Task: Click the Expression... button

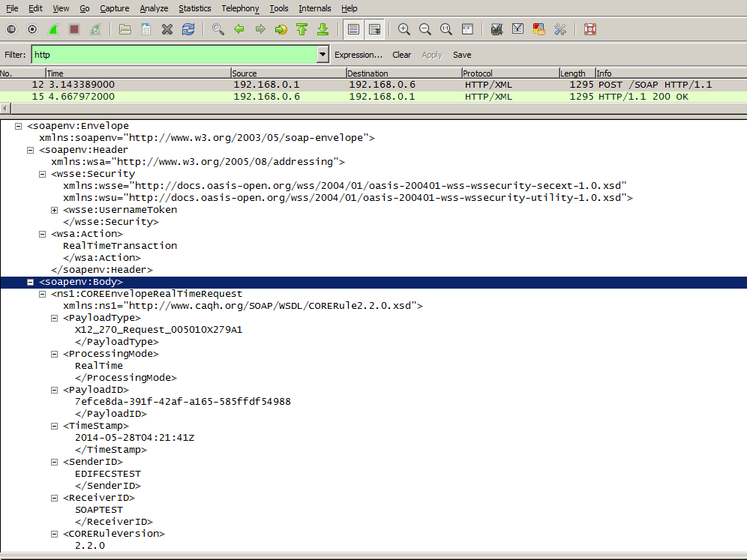Action: 358,55
